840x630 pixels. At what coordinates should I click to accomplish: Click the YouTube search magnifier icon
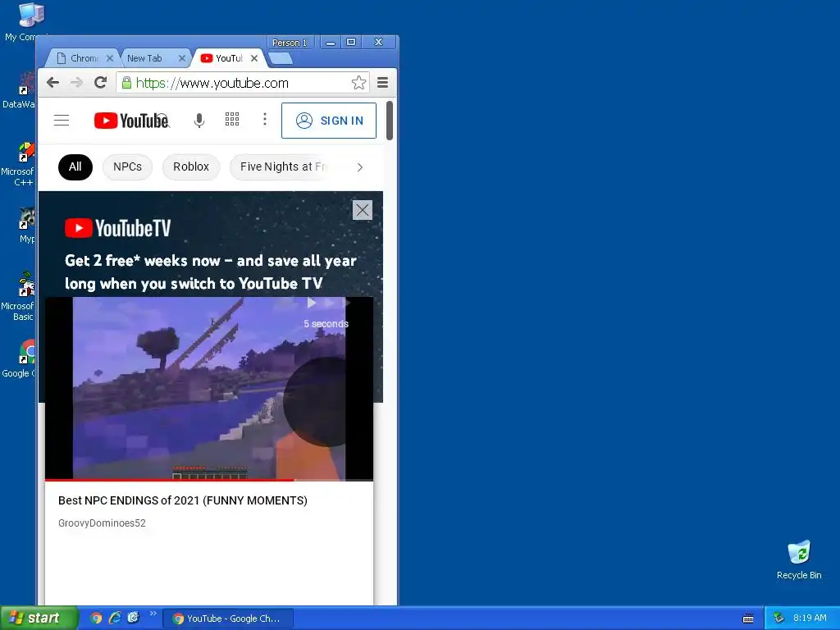(x=164, y=121)
